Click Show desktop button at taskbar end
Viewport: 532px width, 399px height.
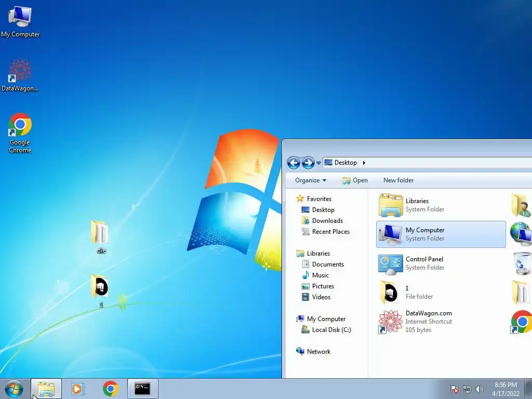pos(528,389)
